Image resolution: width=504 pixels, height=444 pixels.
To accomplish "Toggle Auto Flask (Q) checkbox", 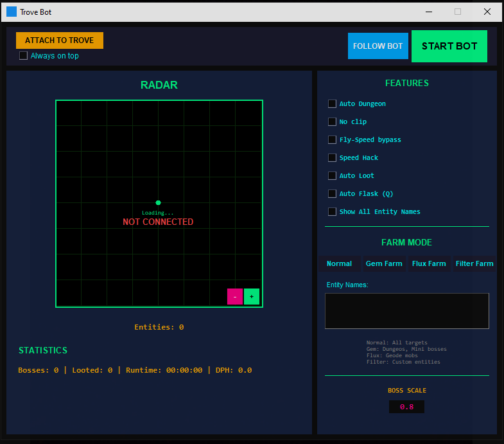I will tap(332, 193).
